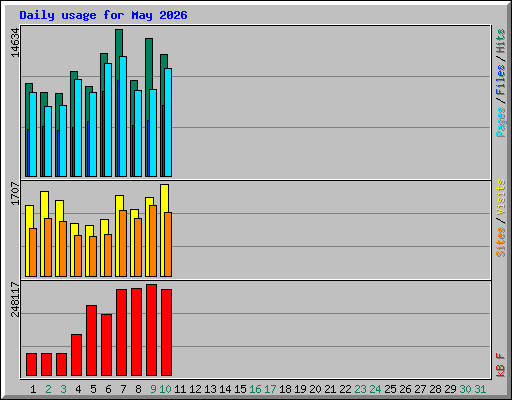Click the red KB bar for day 1

pos(31,364)
